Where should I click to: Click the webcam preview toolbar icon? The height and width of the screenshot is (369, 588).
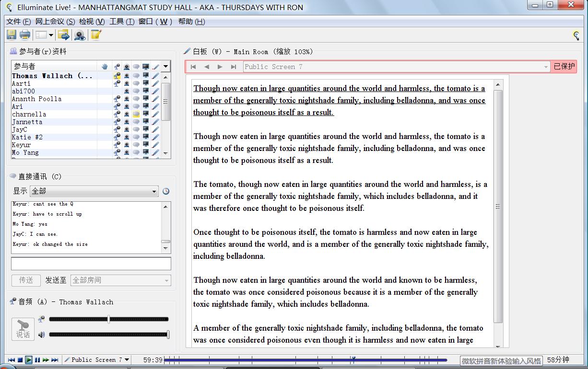[x=80, y=35]
